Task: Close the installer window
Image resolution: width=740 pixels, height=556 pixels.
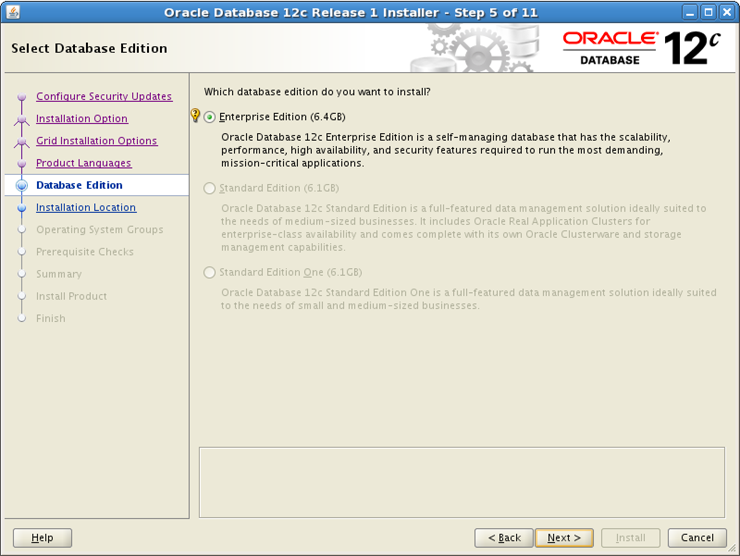Action: pos(727,12)
